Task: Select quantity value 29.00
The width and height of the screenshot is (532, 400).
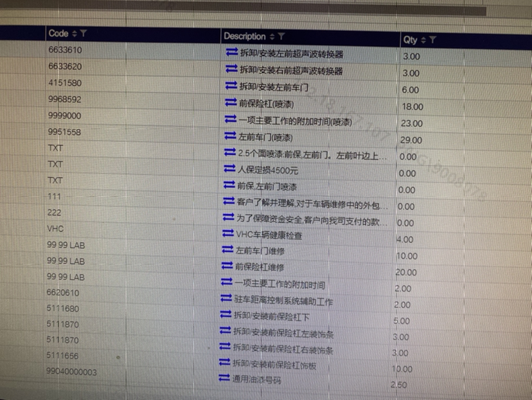Action: [411, 140]
